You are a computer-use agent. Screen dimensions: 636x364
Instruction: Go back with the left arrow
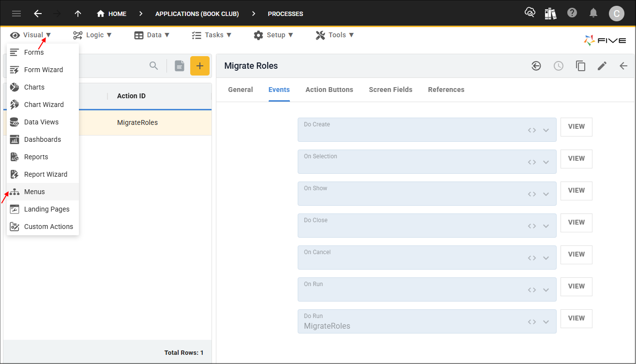pyautogui.click(x=38, y=14)
